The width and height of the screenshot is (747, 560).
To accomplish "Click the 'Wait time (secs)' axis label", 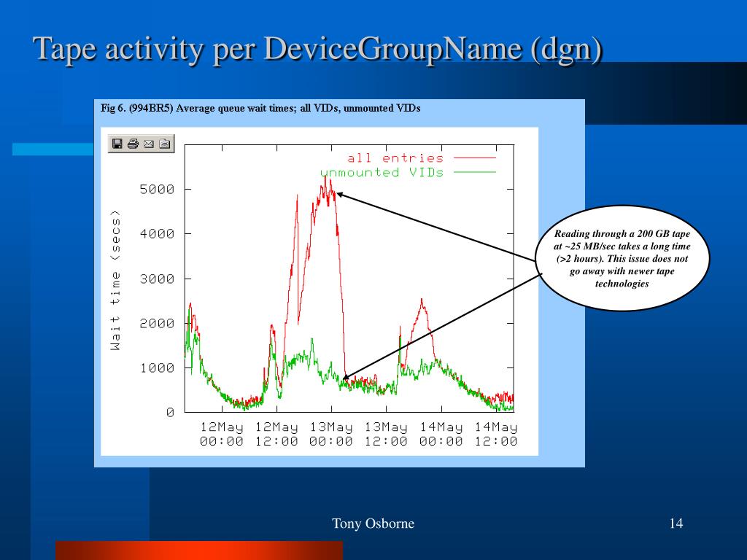I will pyautogui.click(x=116, y=280).
